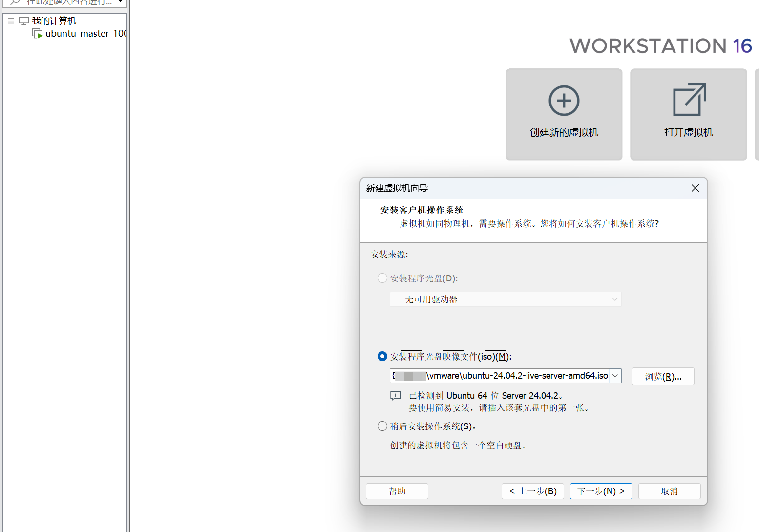Image resolution: width=759 pixels, height=532 pixels.
Task: Click the 浏览(R)... button
Action: pos(663,377)
